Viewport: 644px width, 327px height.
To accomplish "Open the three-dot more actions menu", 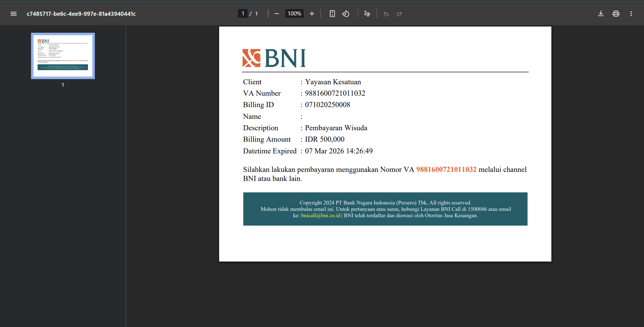I will [631, 14].
